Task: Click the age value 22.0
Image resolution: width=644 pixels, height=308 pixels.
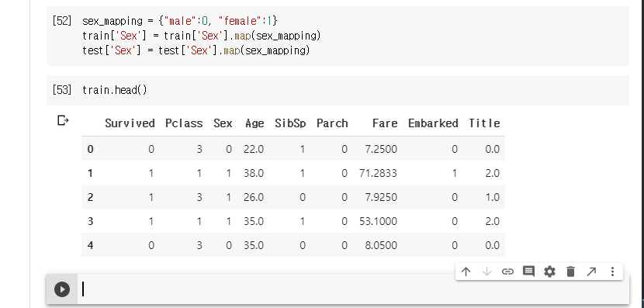Action: (x=254, y=149)
